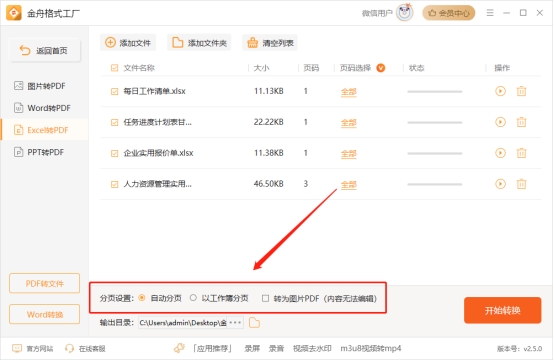Uncheck the 企业实用报价单.xlsx row checkbox
This screenshot has width=554, height=360.
[114, 153]
